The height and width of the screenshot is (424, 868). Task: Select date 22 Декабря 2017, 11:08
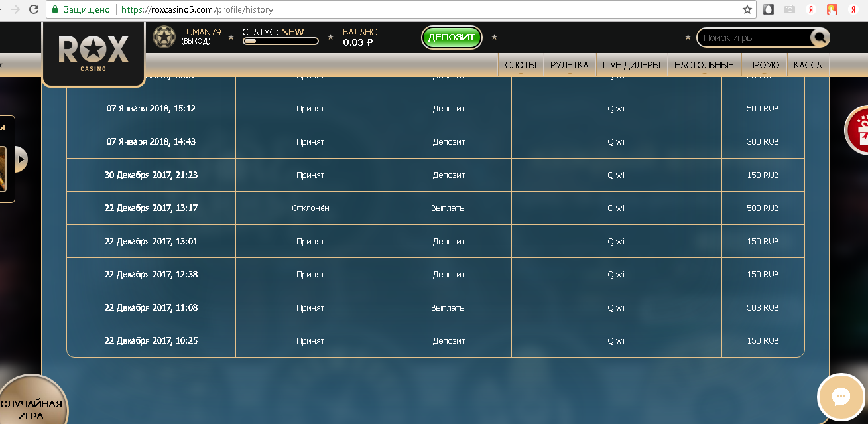(151, 307)
